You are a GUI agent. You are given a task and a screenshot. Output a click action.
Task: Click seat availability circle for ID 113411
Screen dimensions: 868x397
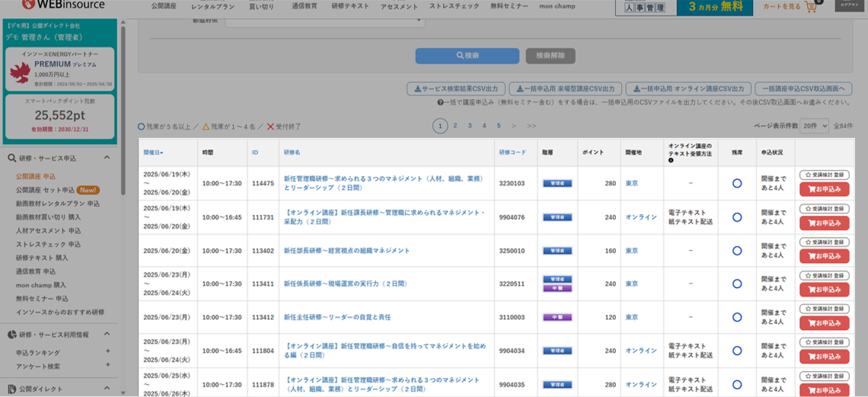[x=737, y=283]
